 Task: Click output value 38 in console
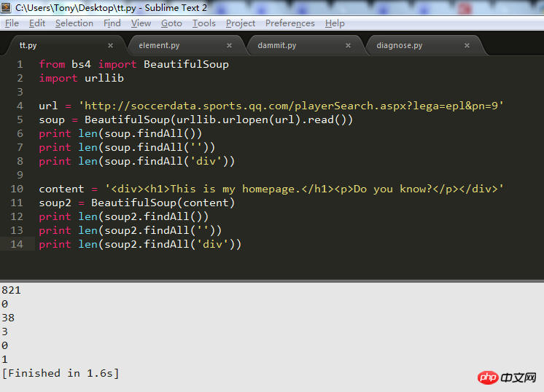pyautogui.click(x=8, y=318)
